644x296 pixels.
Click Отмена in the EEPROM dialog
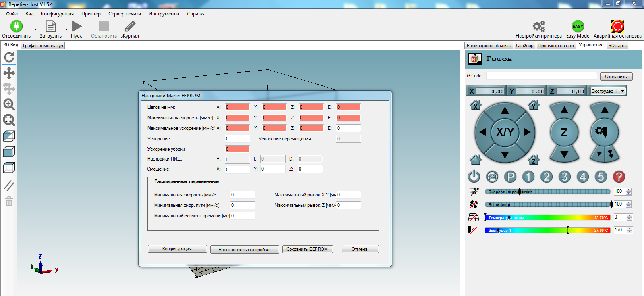(x=360, y=249)
